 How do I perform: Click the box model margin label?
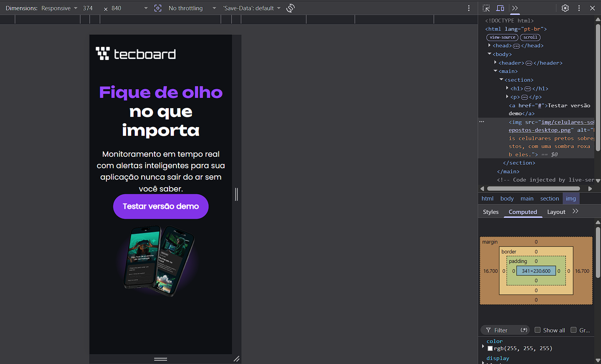point(490,242)
